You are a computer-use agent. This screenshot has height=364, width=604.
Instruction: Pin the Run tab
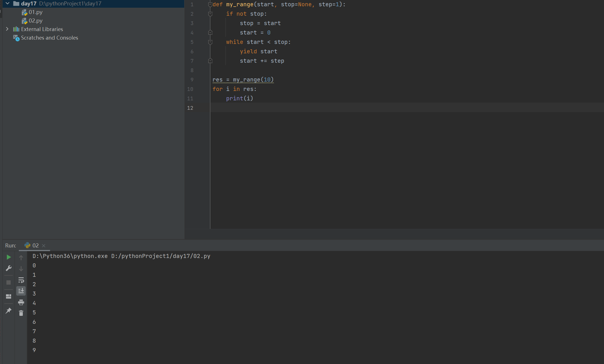9,310
